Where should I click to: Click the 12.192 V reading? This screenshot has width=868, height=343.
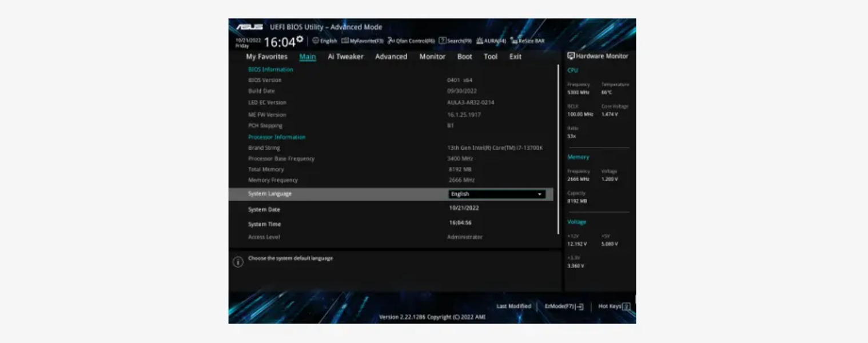[577, 244]
